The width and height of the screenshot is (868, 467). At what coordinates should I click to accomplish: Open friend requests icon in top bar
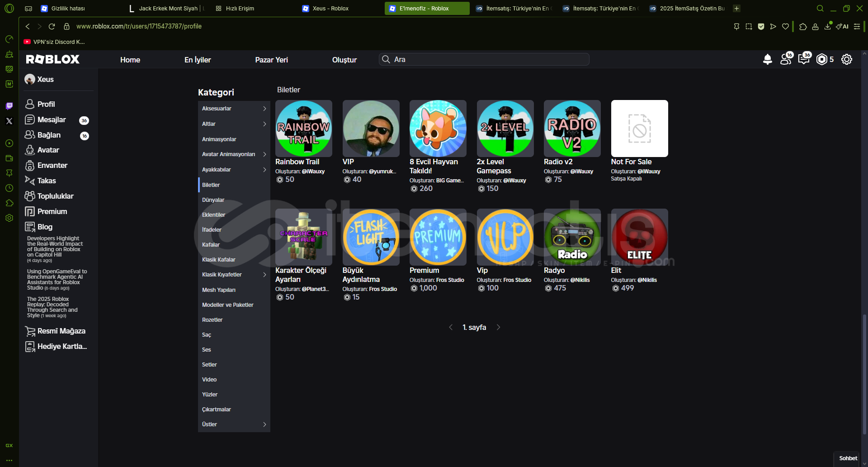pos(786,59)
